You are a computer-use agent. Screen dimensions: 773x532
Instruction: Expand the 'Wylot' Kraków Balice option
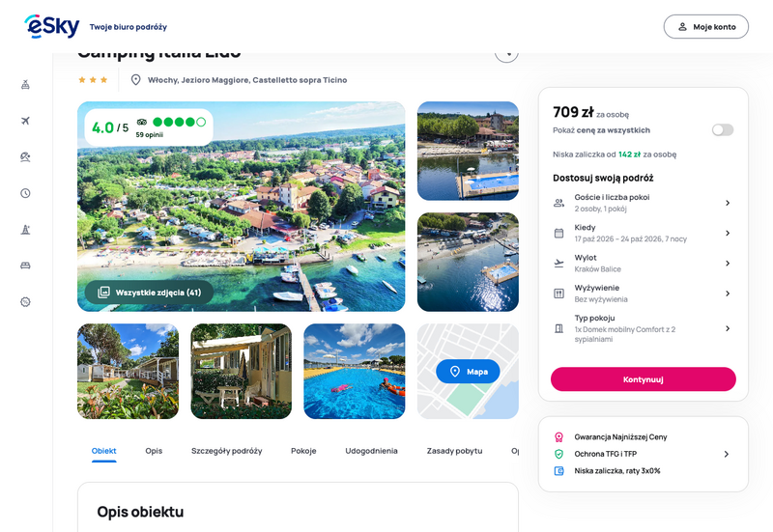coord(643,263)
